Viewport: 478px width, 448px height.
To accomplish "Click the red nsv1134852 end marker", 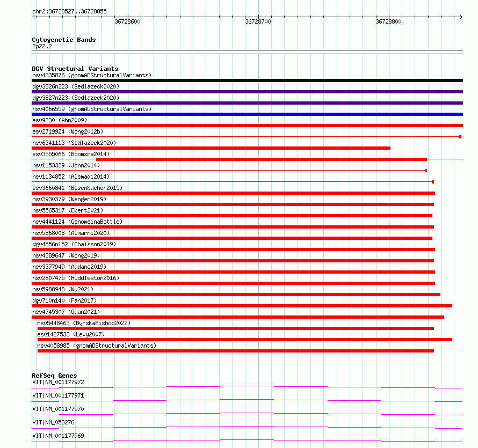I will 433,182.
